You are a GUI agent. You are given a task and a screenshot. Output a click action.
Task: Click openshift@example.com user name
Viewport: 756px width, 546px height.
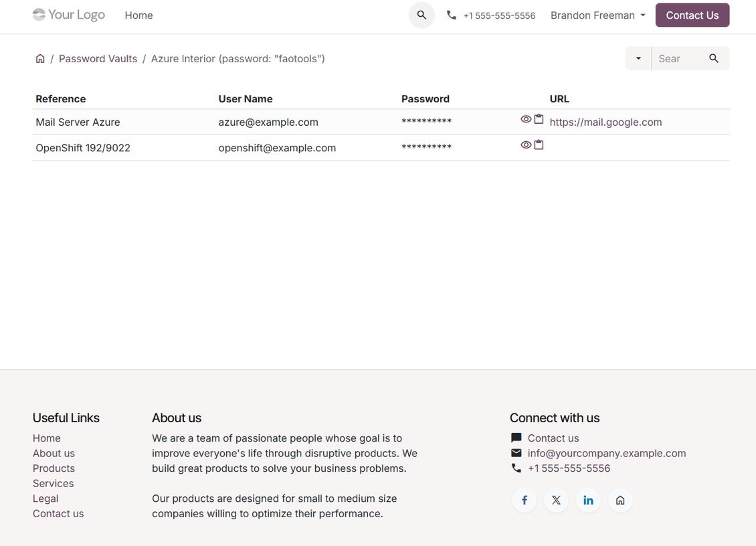pyautogui.click(x=277, y=148)
